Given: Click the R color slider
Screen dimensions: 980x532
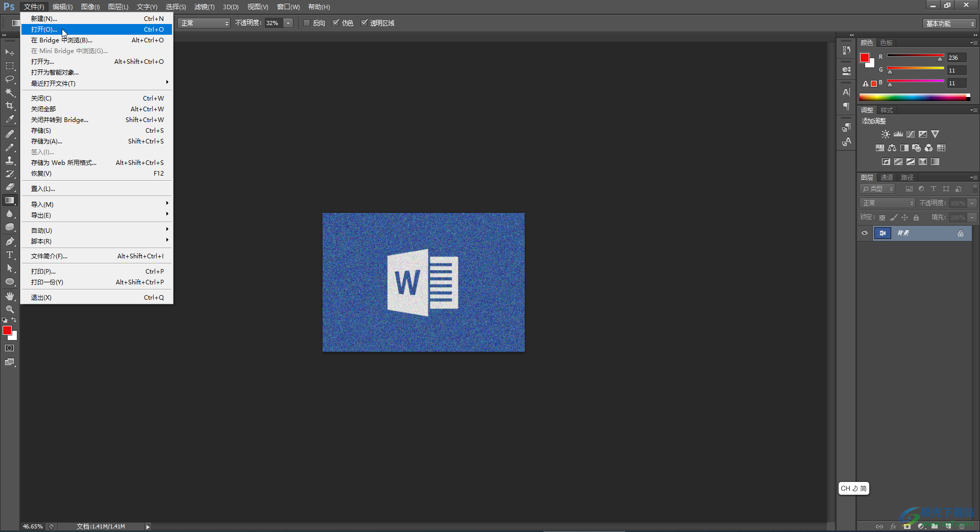Looking at the screenshot, I should coord(916,56).
